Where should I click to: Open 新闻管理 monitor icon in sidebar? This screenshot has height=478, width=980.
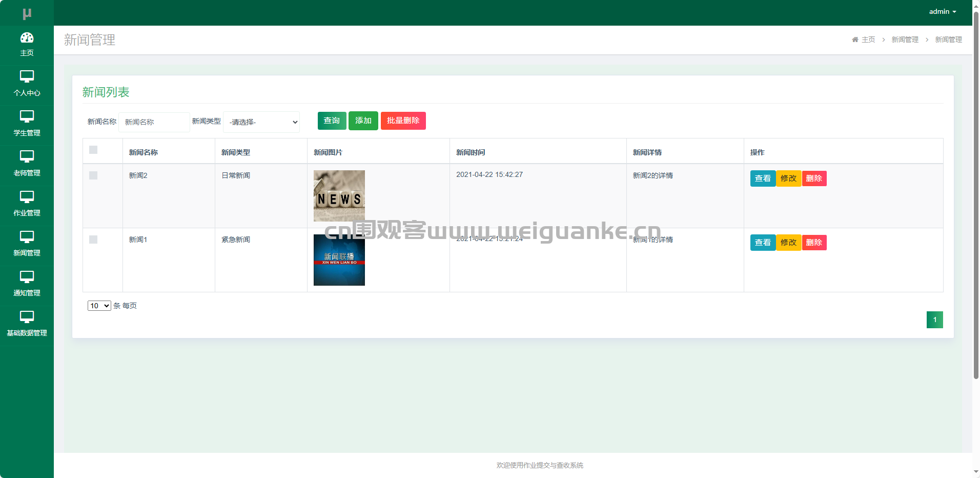tap(27, 237)
